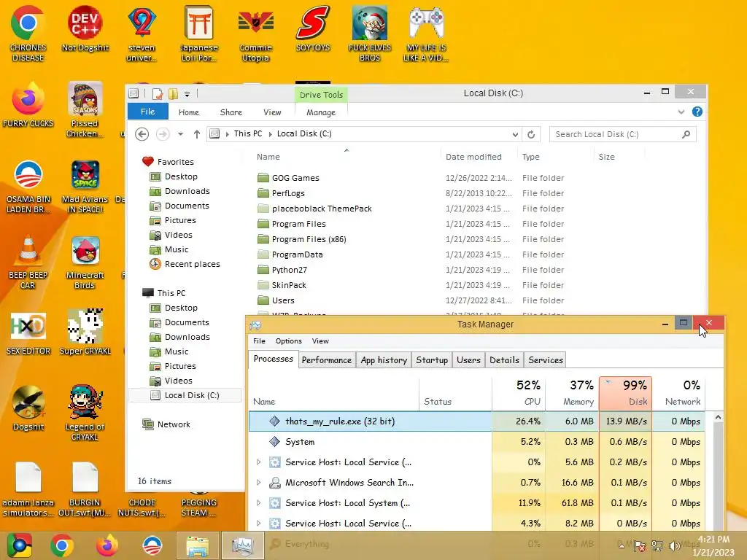Open recent locations dropdown beside forward arrow
The image size is (747, 560).
click(x=181, y=134)
